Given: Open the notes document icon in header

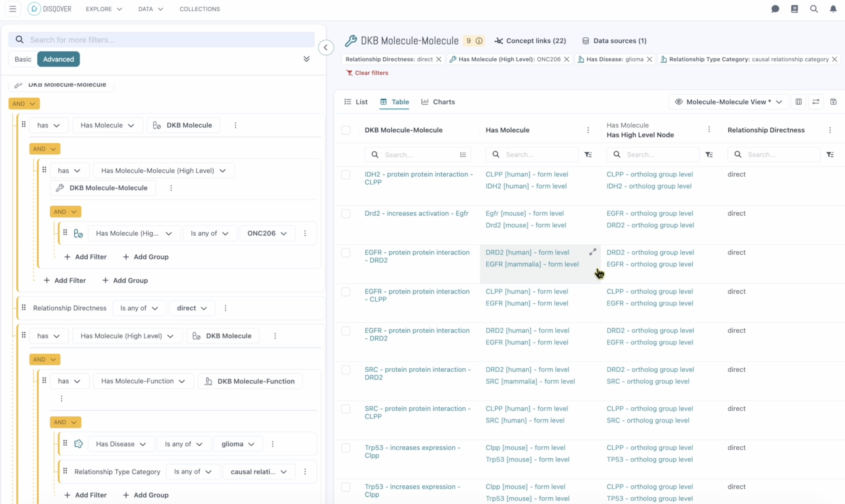Looking at the screenshot, I should coord(795,9).
